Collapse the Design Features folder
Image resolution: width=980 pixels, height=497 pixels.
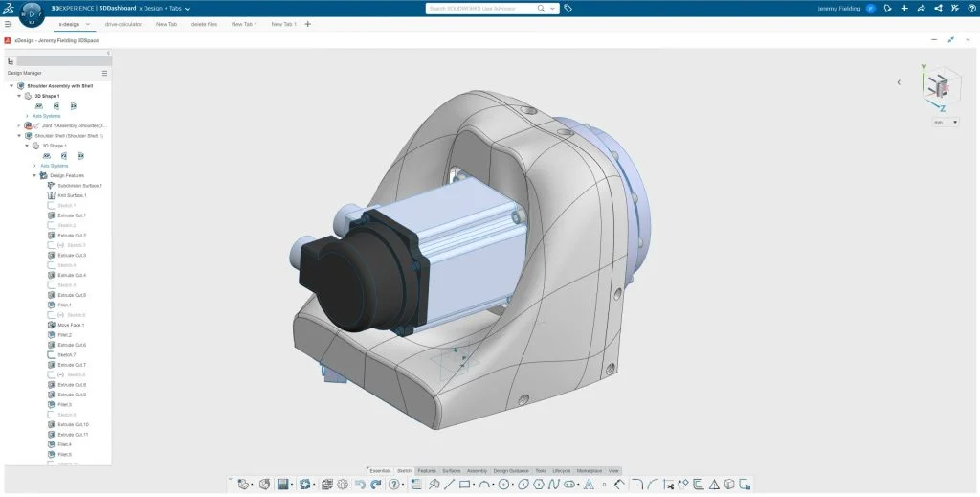(x=34, y=175)
